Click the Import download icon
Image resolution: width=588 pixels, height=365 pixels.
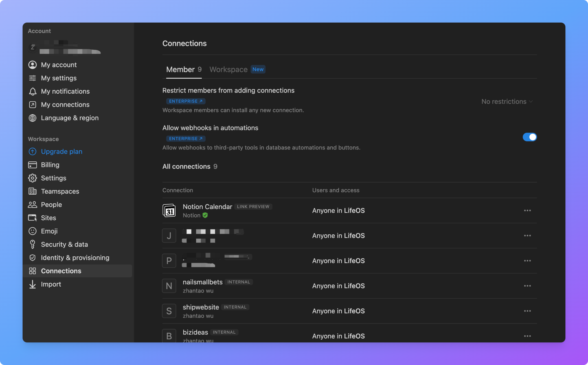pos(32,284)
